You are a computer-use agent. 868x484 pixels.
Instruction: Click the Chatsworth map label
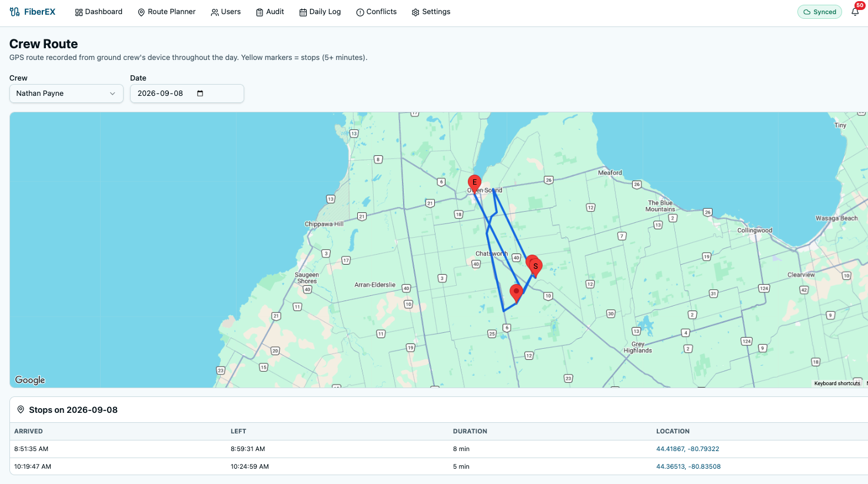pos(491,253)
